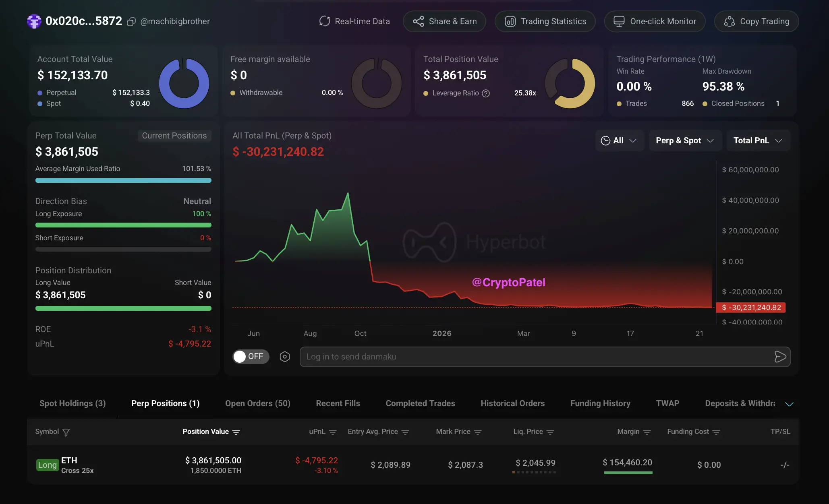Open danmaku settings hexagon icon
The image size is (829, 504).
pos(285,357)
